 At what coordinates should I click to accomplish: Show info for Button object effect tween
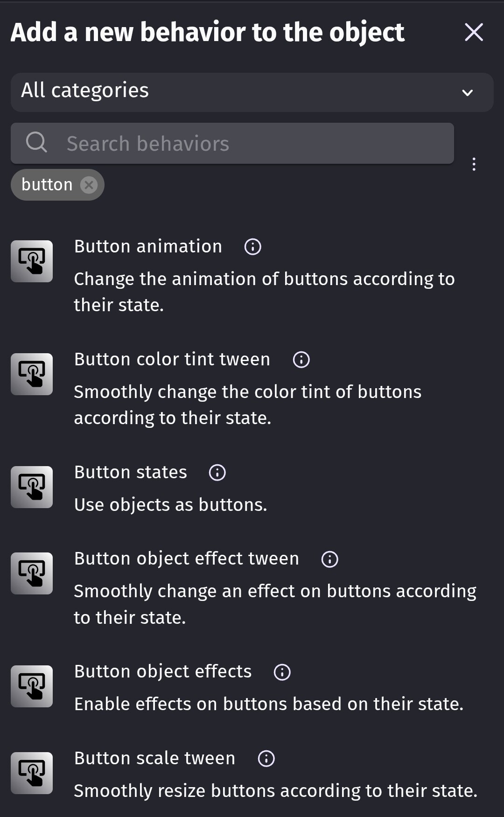click(x=330, y=559)
